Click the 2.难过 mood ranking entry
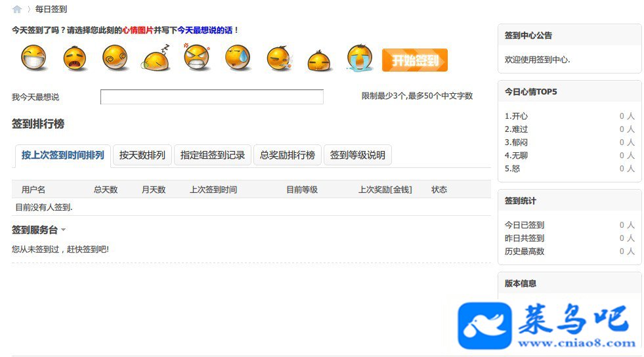This screenshot has width=644, height=357. pyautogui.click(x=569, y=129)
